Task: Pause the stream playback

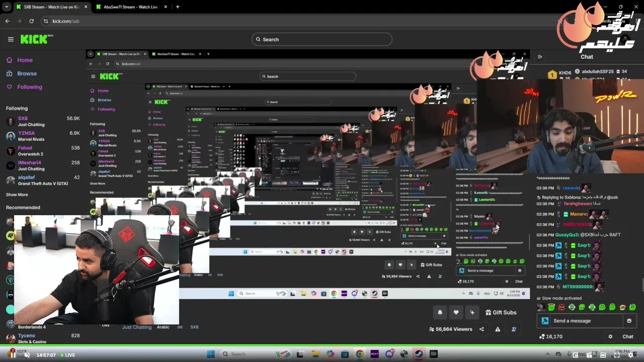Action: click(x=12, y=355)
